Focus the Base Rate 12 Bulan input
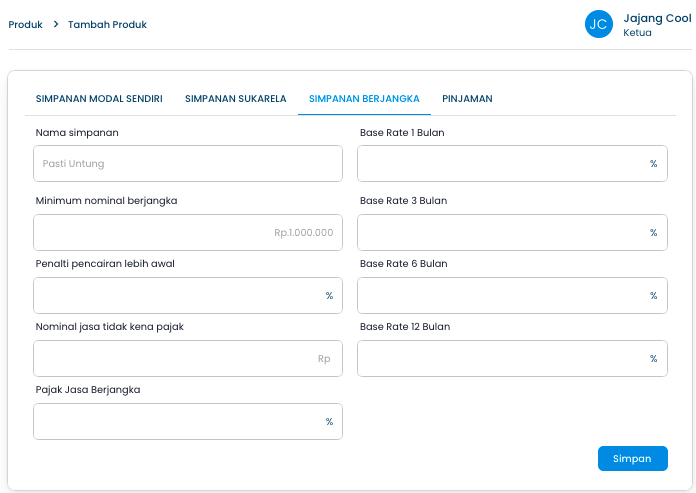This screenshot has width=696, height=493. click(502, 358)
